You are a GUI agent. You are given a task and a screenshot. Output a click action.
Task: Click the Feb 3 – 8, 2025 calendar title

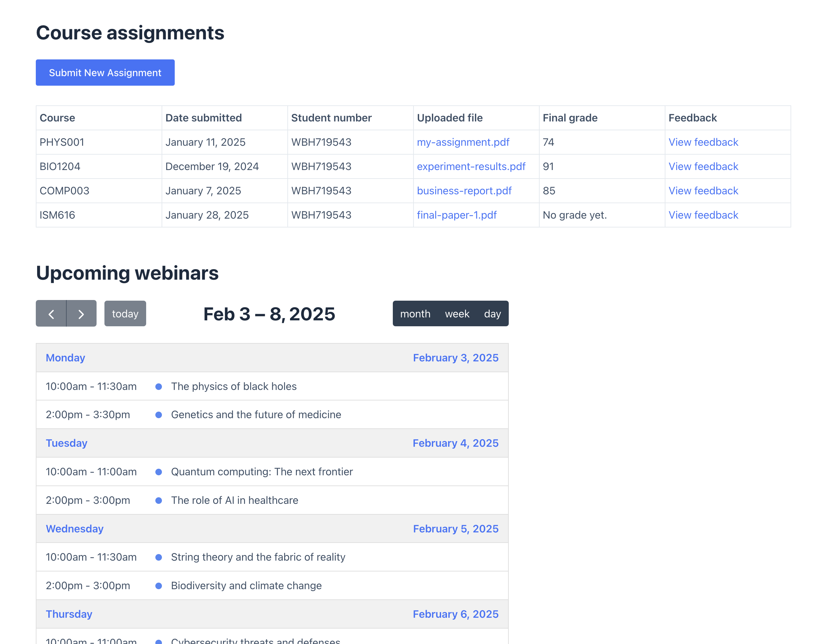[269, 314]
